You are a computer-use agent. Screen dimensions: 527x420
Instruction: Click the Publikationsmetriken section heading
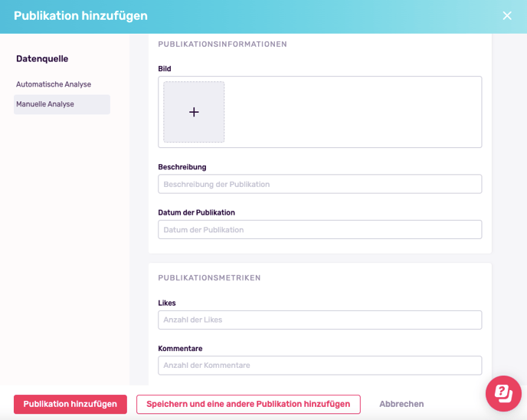click(209, 278)
